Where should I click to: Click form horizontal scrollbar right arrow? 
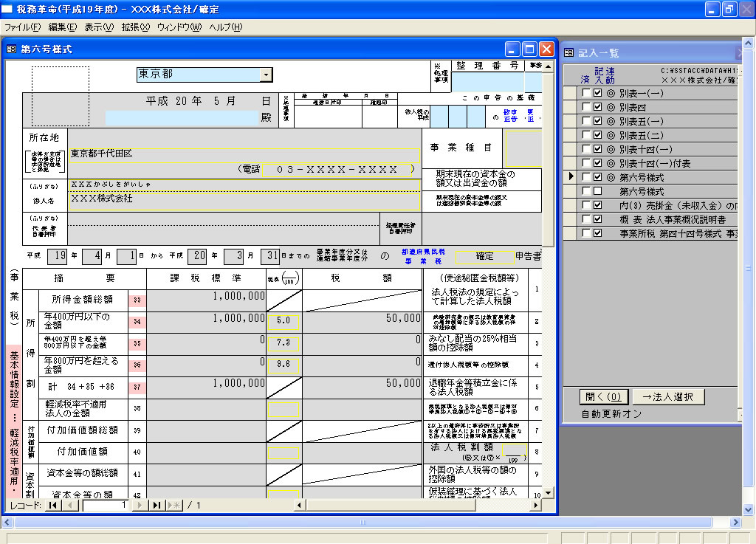535,505
